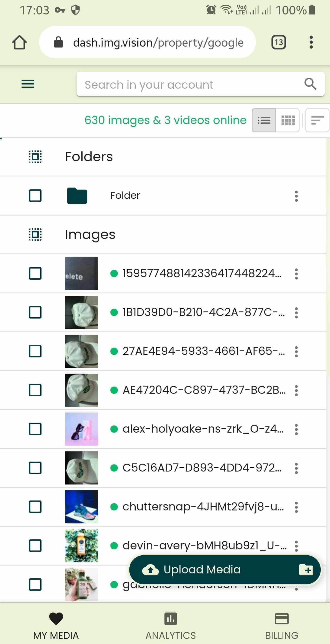The height and width of the screenshot is (644, 330).
Task: Tick checkbox for 1B1D39D0-B210 image
Action: (x=35, y=312)
